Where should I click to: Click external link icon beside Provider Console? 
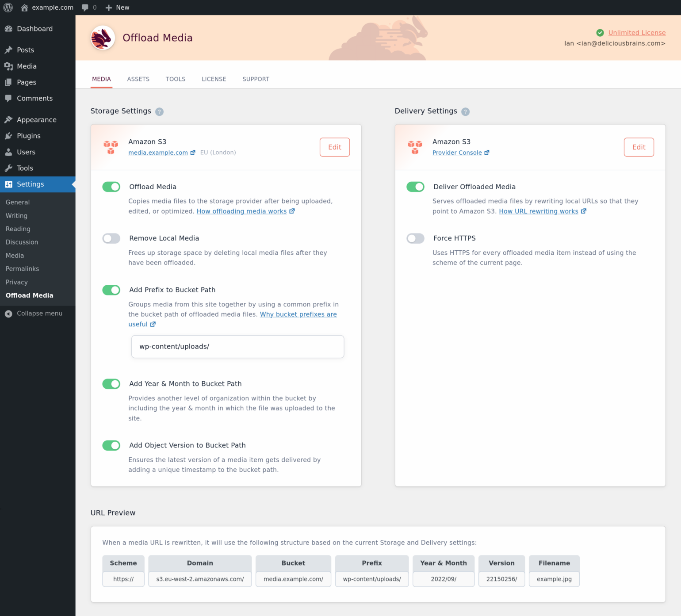[487, 153]
